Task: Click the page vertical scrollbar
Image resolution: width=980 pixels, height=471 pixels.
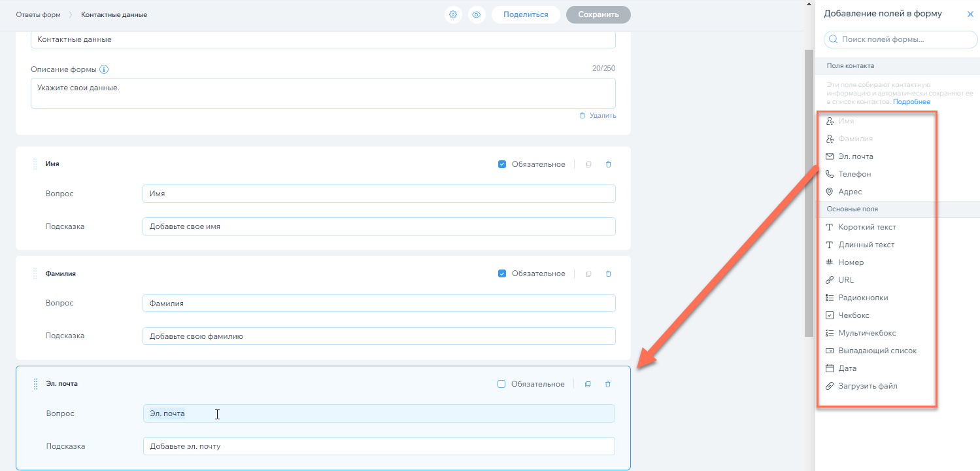Action: tap(809, 193)
